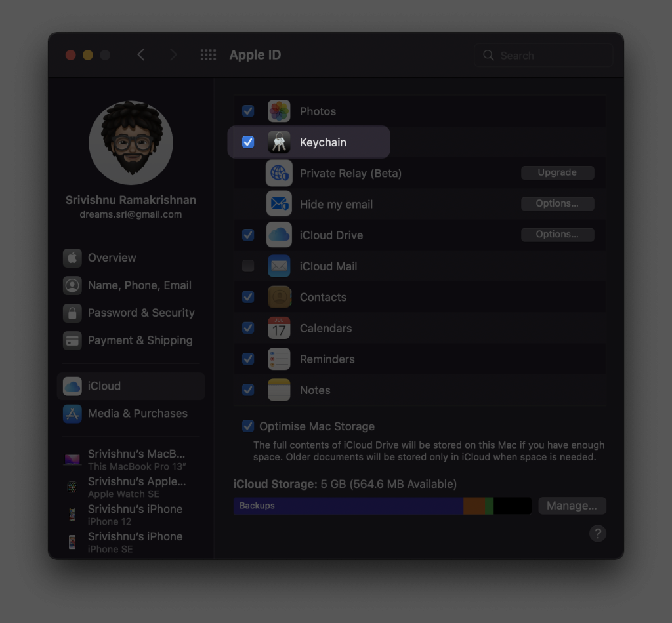
Task: Select Srivishnu's iPhone, iPhone SE row
Action: (x=131, y=542)
